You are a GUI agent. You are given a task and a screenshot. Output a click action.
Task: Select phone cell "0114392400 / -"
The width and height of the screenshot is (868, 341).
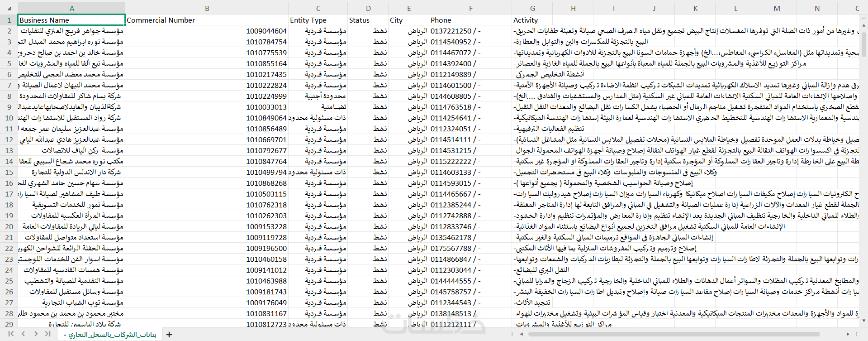pyautogui.click(x=470, y=63)
